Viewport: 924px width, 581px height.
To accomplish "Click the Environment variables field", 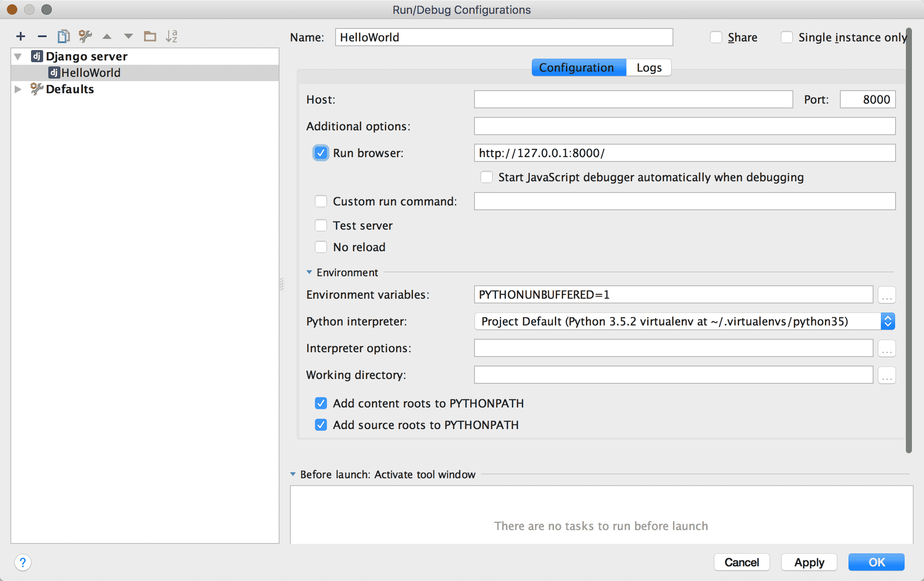I will pyautogui.click(x=673, y=295).
